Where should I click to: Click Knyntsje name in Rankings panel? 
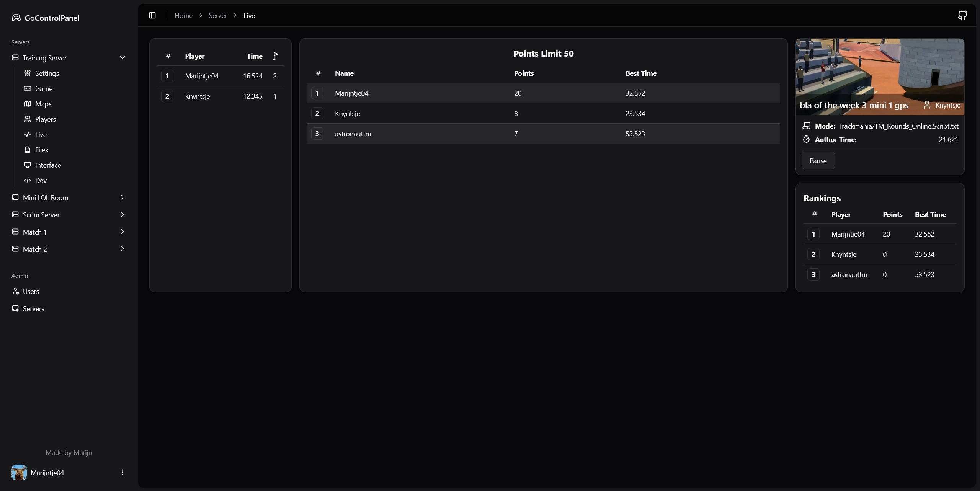844,254
